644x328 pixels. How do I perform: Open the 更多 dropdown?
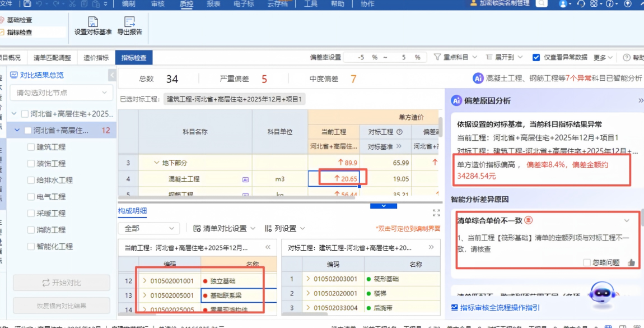point(603,58)
